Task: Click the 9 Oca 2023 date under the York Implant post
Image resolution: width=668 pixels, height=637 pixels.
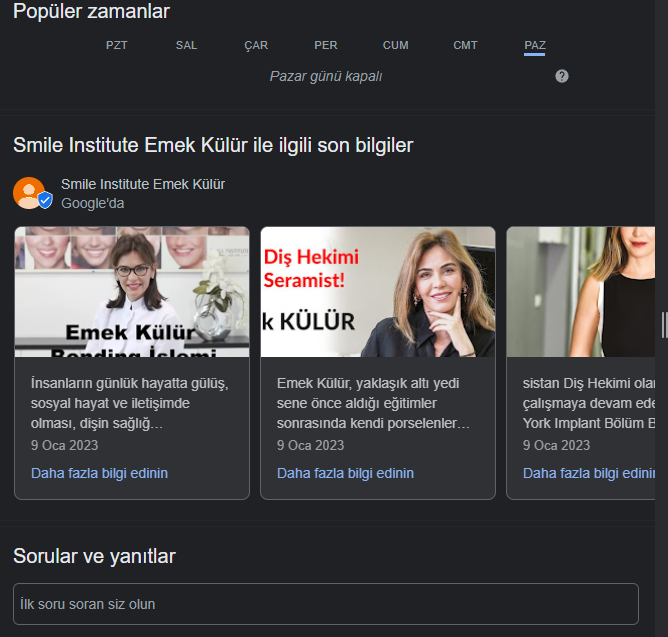Action: coord(556,445)
